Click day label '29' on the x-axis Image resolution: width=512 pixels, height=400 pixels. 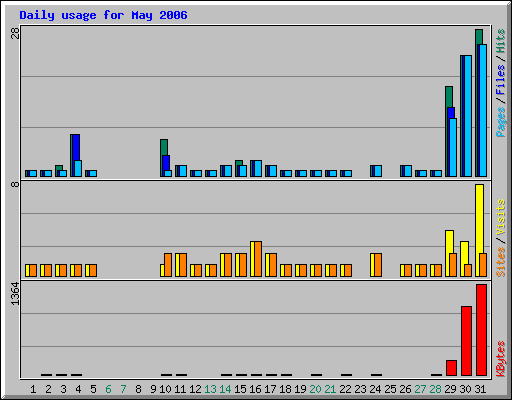[450, 389]
